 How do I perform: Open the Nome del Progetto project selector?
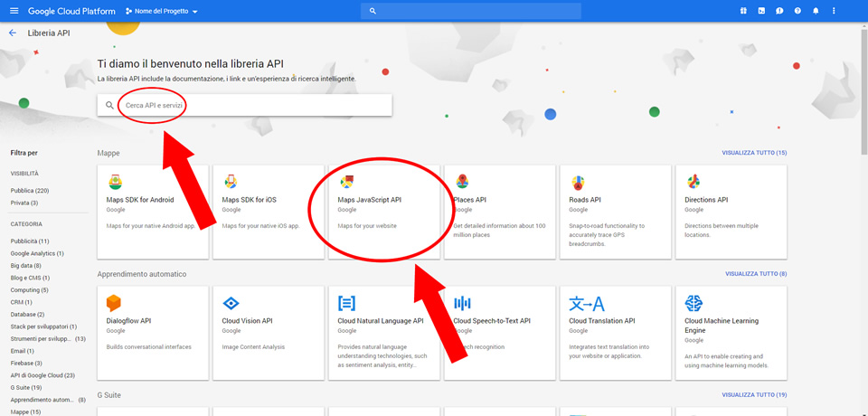pyautogui.click(x=162, y=11)
